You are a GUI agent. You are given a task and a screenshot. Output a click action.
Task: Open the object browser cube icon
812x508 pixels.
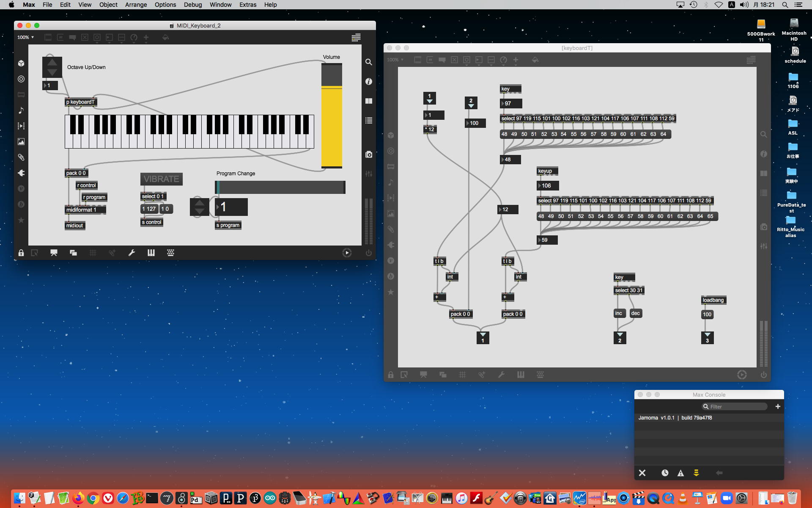21,63
